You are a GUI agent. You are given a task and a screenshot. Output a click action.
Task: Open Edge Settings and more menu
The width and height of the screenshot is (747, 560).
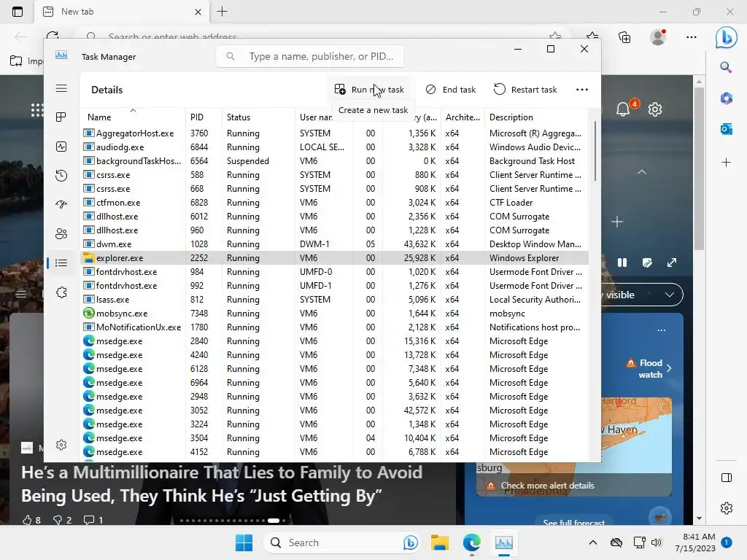click(x=692, y=36)
